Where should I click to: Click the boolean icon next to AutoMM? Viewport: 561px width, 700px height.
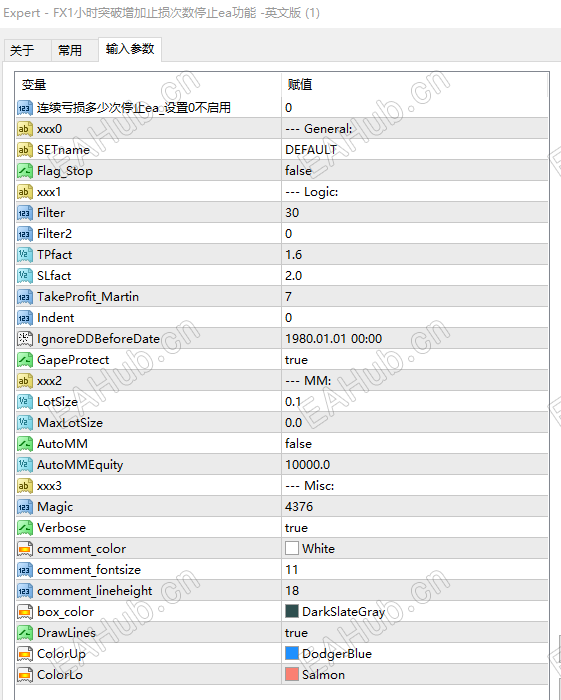pos(25,444)
